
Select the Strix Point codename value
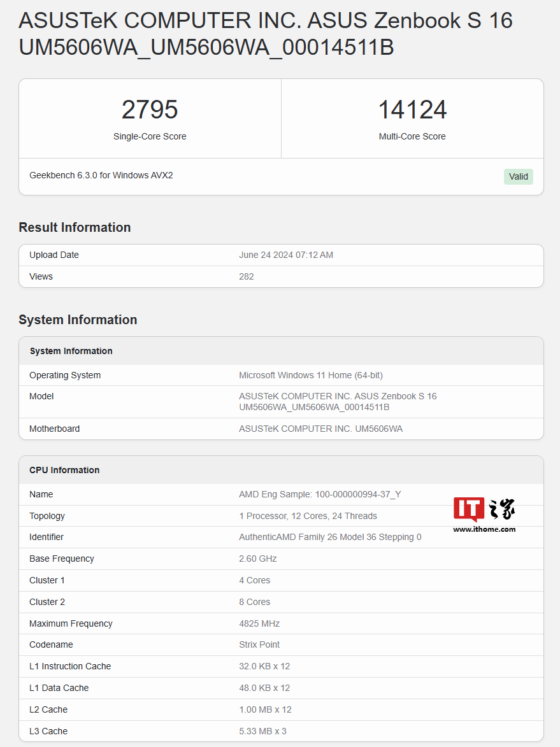click(259, 644)
